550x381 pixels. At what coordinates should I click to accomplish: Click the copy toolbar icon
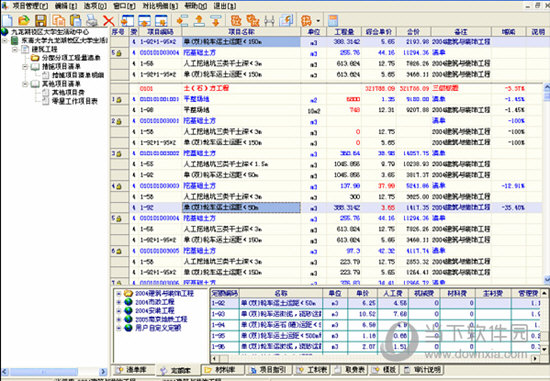[58, 20]
